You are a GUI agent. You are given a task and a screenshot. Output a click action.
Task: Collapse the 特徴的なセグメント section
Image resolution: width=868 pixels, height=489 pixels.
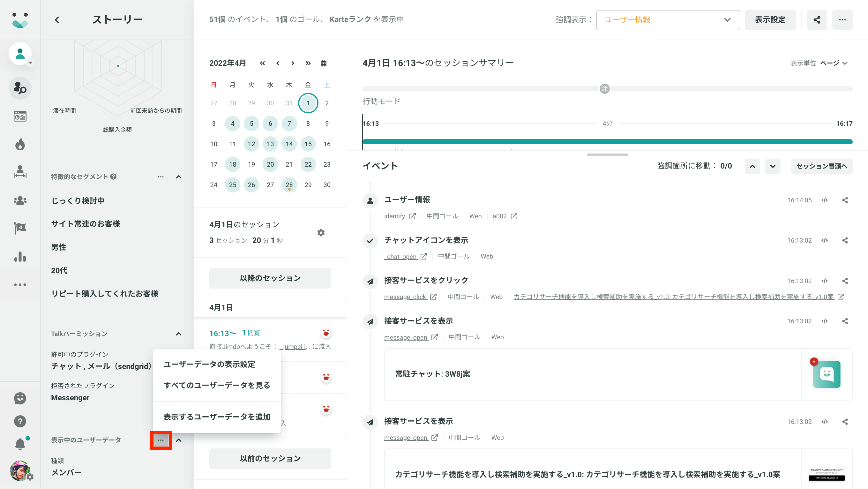coord(179,177)
